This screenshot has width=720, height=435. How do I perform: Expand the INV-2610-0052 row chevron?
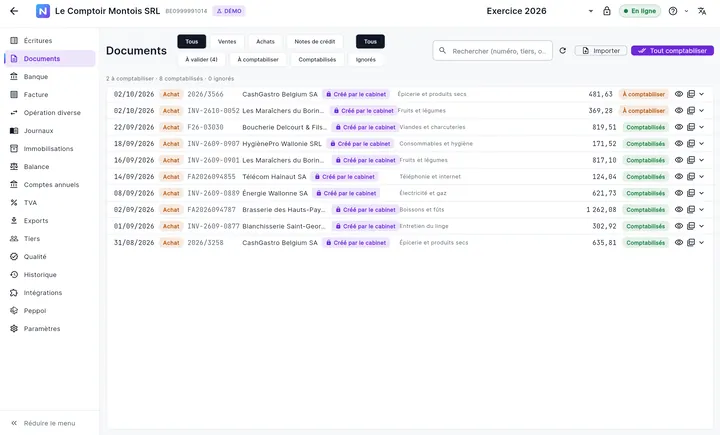tap(702, 111)
